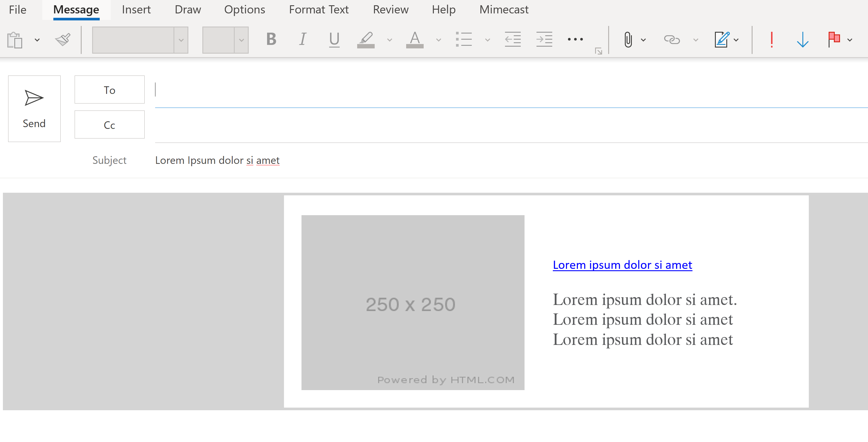868x442 pixels.
Task: Mark message as Low Importance
Action: point(803,40)
